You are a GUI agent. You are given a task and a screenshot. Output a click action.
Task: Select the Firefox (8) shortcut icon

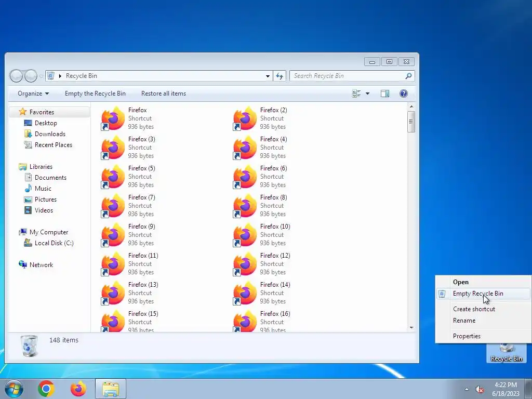pyautogui.click(x=245, y=206)
